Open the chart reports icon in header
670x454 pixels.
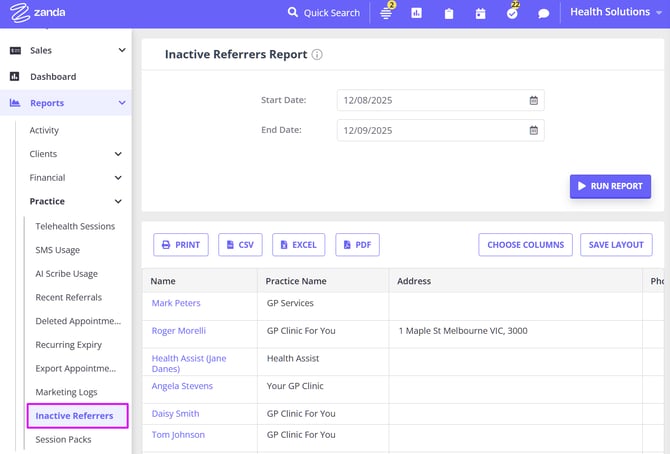tap(416, 13)
